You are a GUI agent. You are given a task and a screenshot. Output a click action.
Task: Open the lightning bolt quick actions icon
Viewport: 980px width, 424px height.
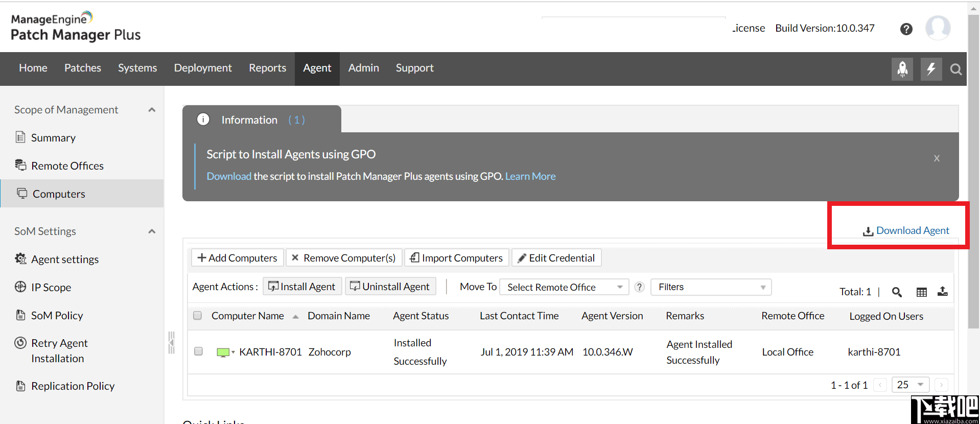tap(931, 68)
